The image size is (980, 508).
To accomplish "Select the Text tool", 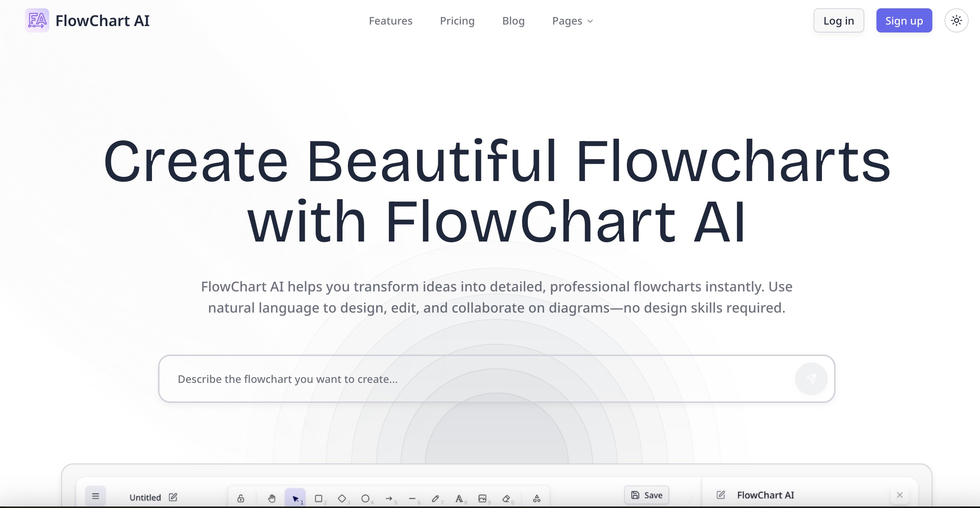I will [x=460, y=498].
